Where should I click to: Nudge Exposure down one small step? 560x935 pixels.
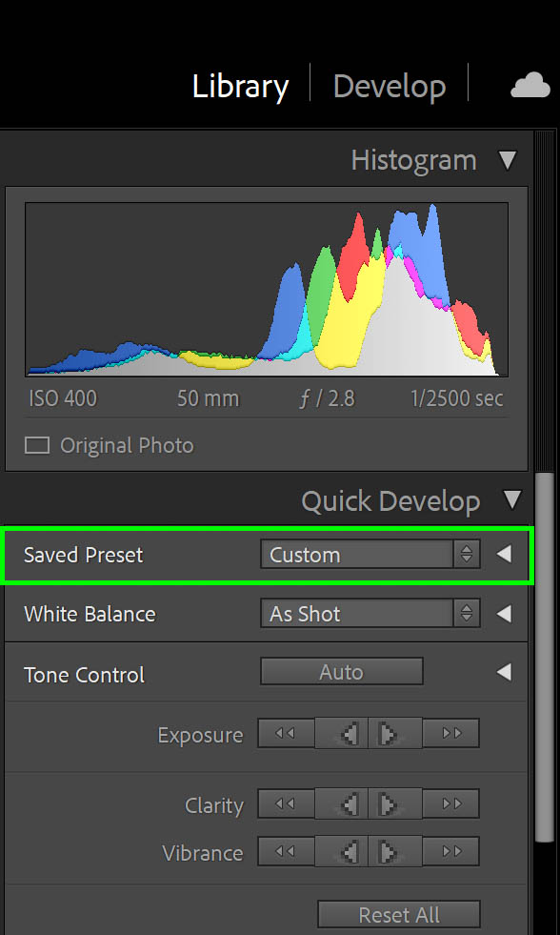click(341, 734)
